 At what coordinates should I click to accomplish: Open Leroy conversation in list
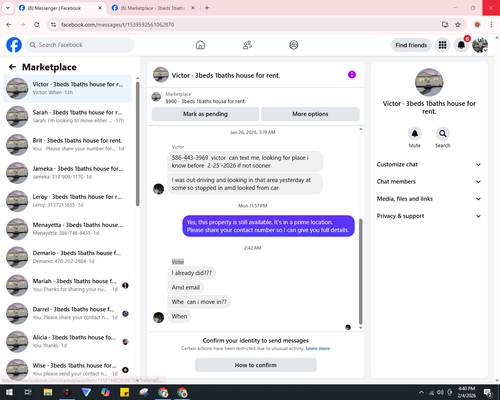pyautogui.click(x=67, y=201)
